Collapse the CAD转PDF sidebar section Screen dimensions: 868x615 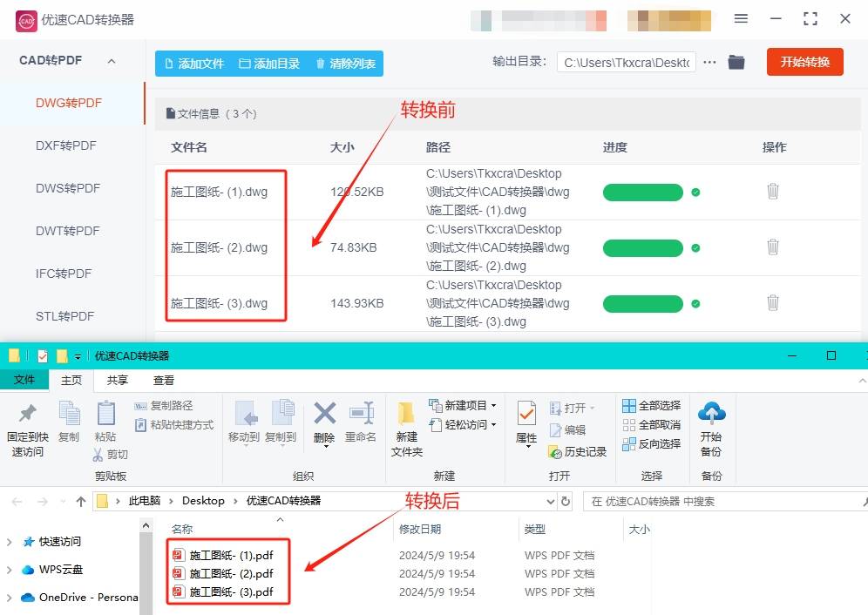pos(112,61)
